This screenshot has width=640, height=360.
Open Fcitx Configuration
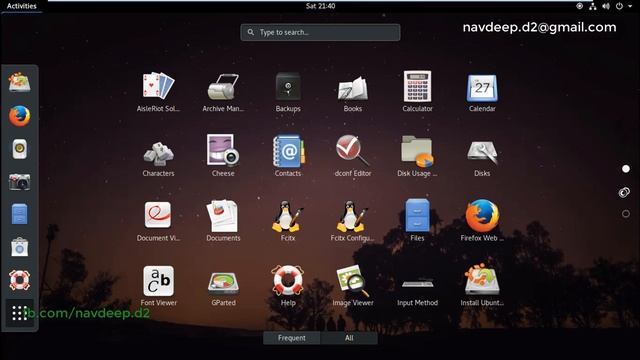(x=353, y=221)
